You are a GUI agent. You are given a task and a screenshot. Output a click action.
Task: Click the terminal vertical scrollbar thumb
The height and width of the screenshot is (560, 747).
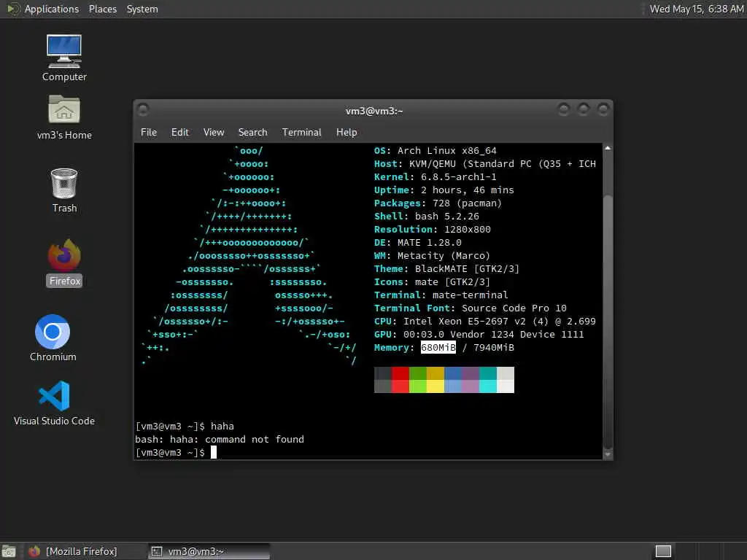(x=608, y=322)
